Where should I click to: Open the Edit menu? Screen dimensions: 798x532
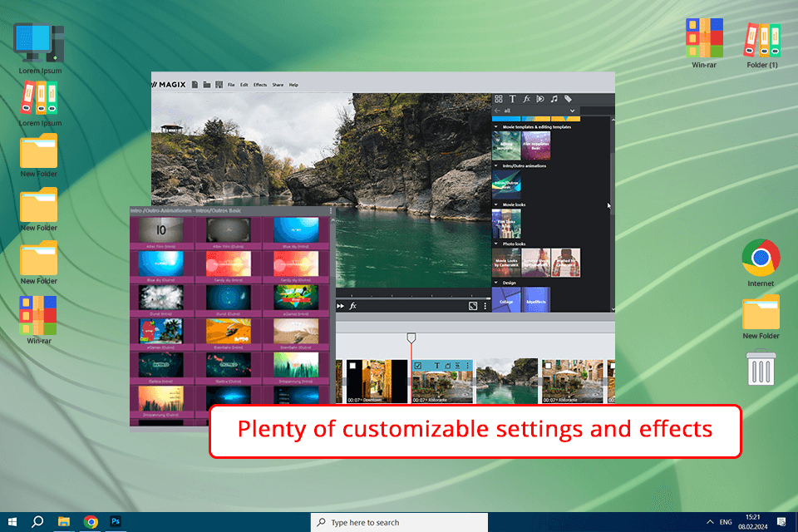click(x=244, y=85)
